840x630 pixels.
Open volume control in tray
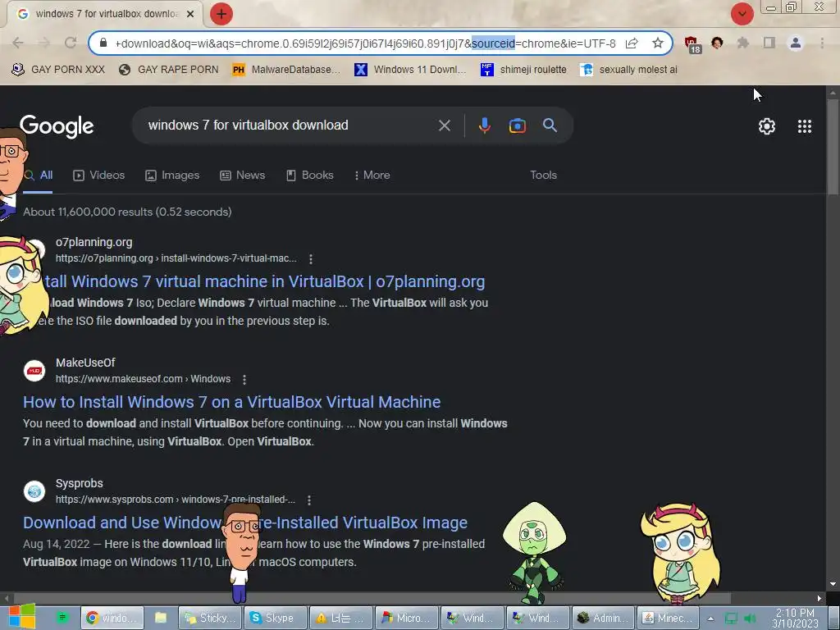click(750, 619)
